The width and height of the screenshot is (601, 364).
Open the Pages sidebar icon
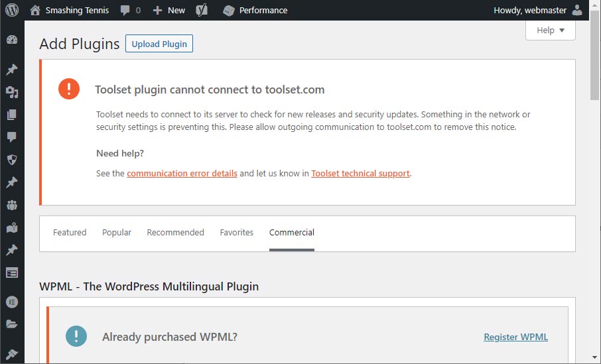(x=12, y=115)
